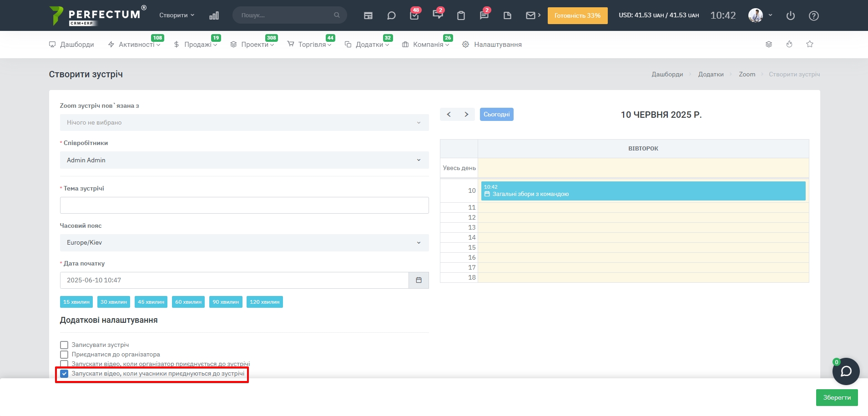Click the 'Тема зустрічі' text field
This screenshot has height=416, width=868.
[x=244, y=205]
